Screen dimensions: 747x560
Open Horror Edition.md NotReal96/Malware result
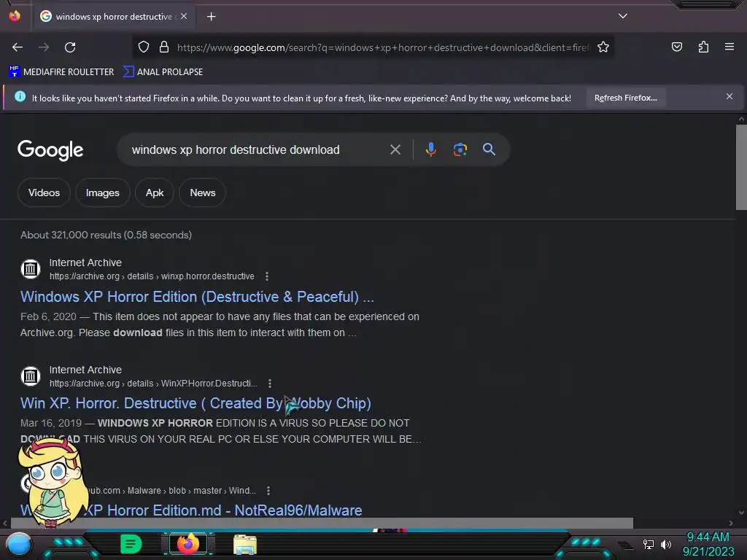191,510
